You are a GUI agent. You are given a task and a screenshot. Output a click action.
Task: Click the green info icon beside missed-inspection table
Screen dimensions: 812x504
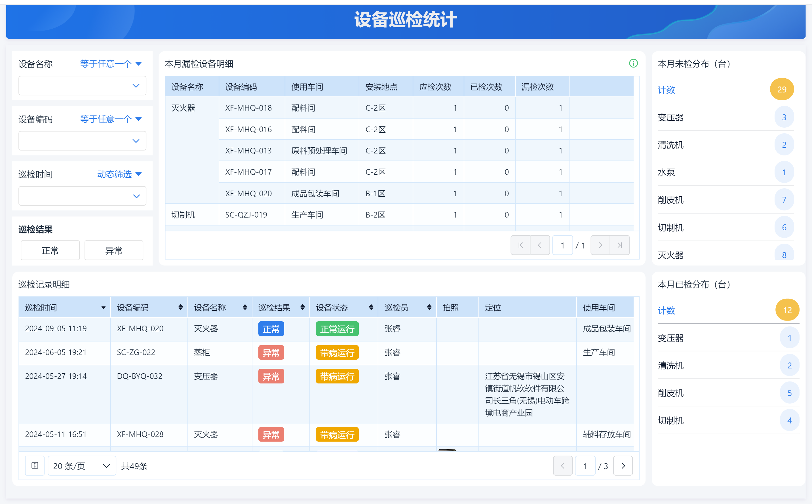(633, 63)
